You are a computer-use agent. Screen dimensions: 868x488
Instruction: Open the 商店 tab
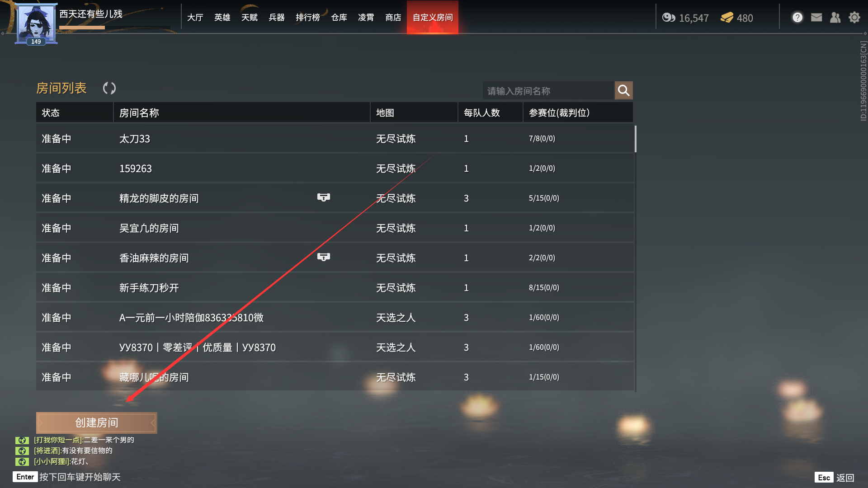tap(393, 18)
